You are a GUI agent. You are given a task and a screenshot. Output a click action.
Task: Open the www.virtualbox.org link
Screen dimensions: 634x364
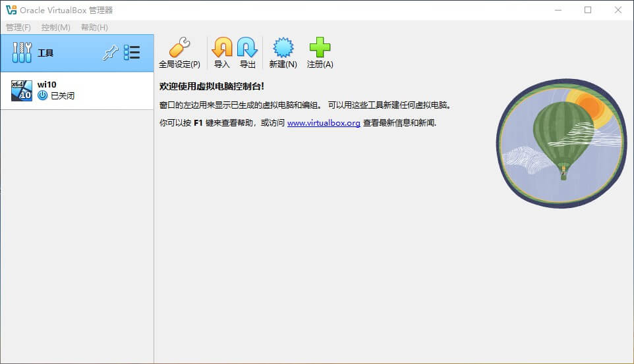pyautogui.click(x=324, y=123)
